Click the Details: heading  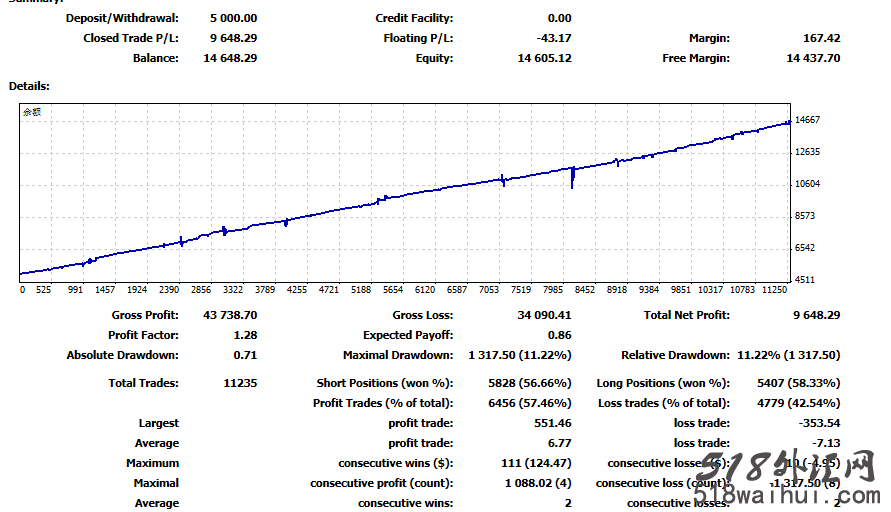[29, 86]
